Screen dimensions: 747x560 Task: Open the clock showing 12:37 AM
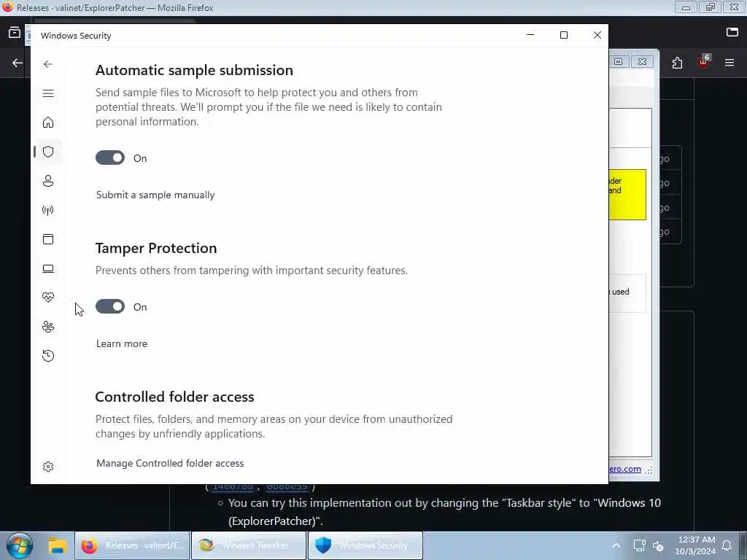695,545
